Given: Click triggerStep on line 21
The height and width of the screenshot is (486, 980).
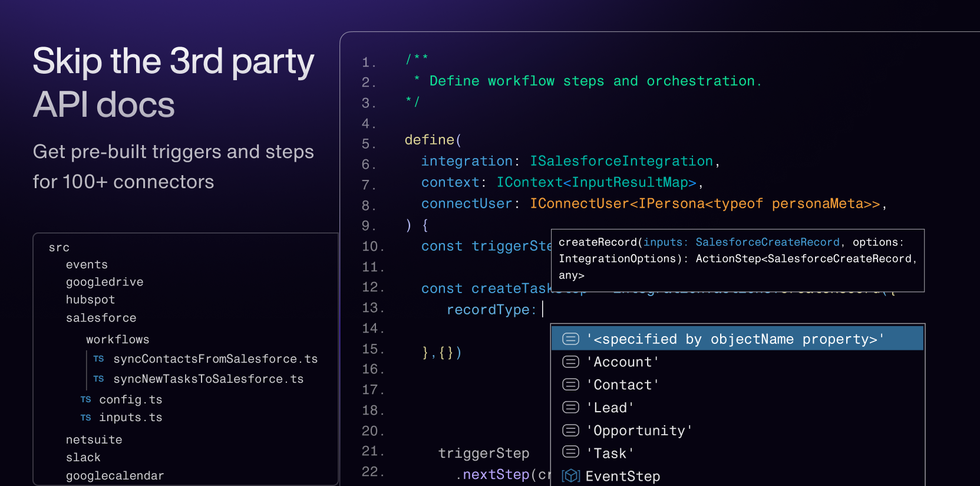Looking at the screenshot, I should click(x=483, y=454).
